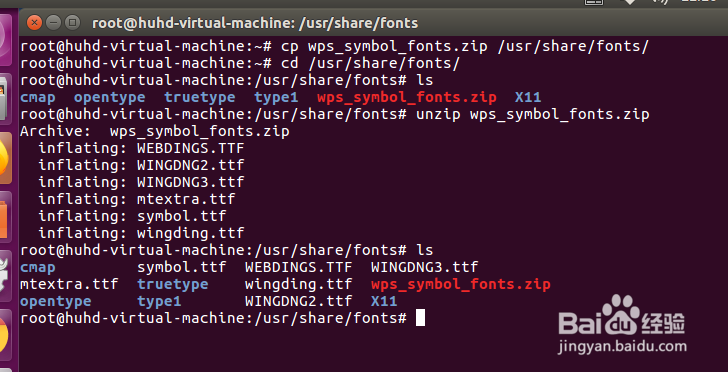Click 'type1' in the listing before unzip
Screen dimensions: 728x372
[276, 98]
